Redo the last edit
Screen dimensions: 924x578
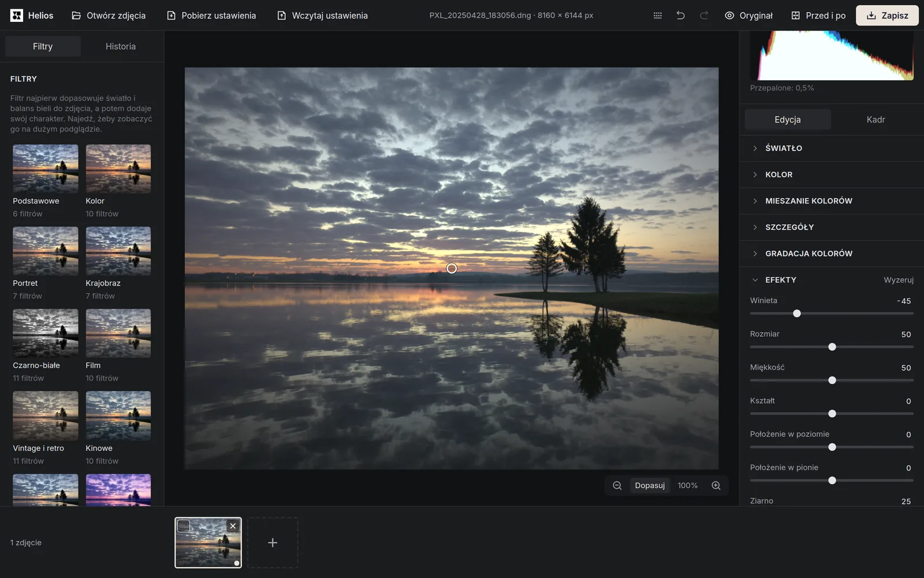point(704,16)
